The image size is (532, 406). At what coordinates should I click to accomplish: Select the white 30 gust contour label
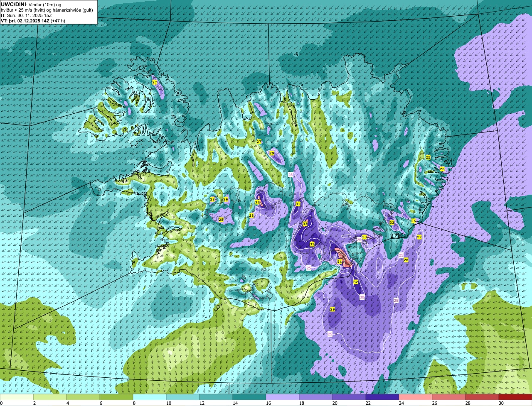[362, 297]
